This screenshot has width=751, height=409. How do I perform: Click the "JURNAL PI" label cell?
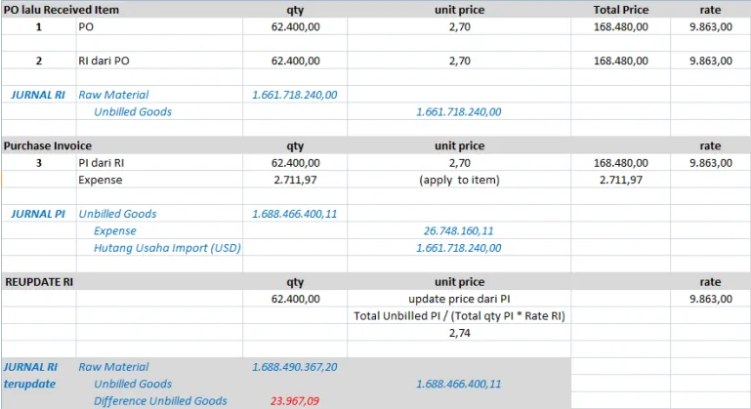(x=39, y=213)
